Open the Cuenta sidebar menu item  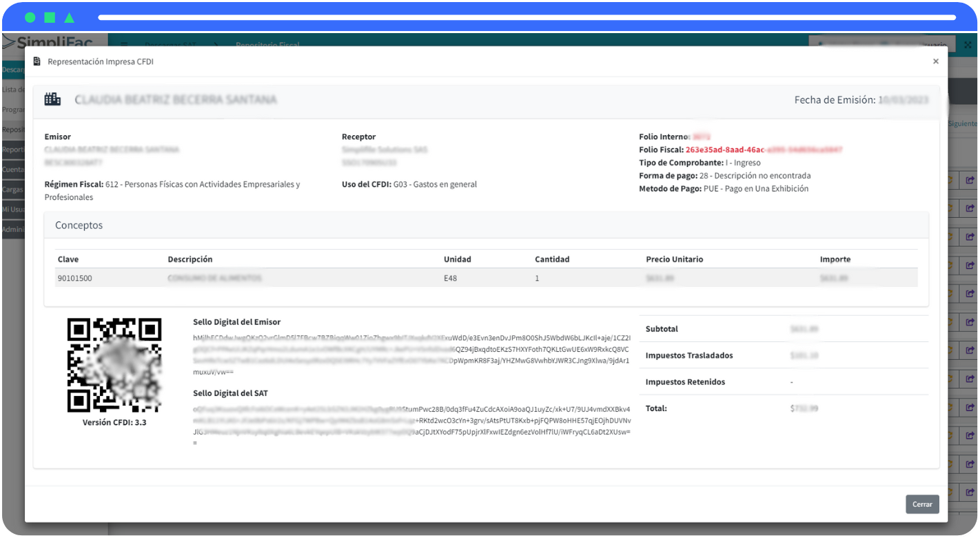point(12,169)
